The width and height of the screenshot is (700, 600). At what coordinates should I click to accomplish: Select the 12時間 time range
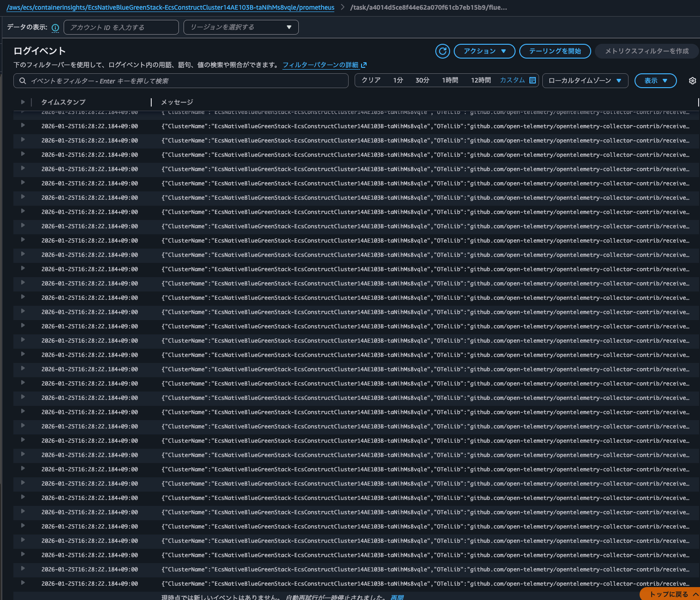[481, 80]
